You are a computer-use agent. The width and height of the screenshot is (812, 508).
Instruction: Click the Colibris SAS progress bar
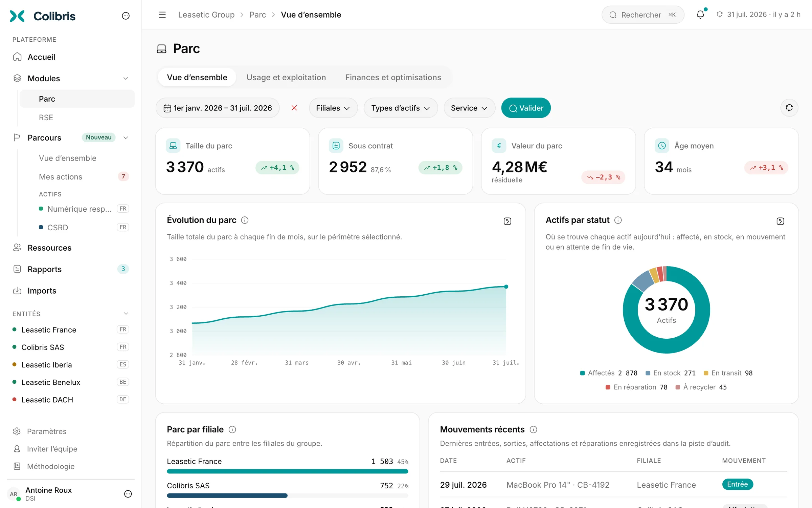(288, 495)
